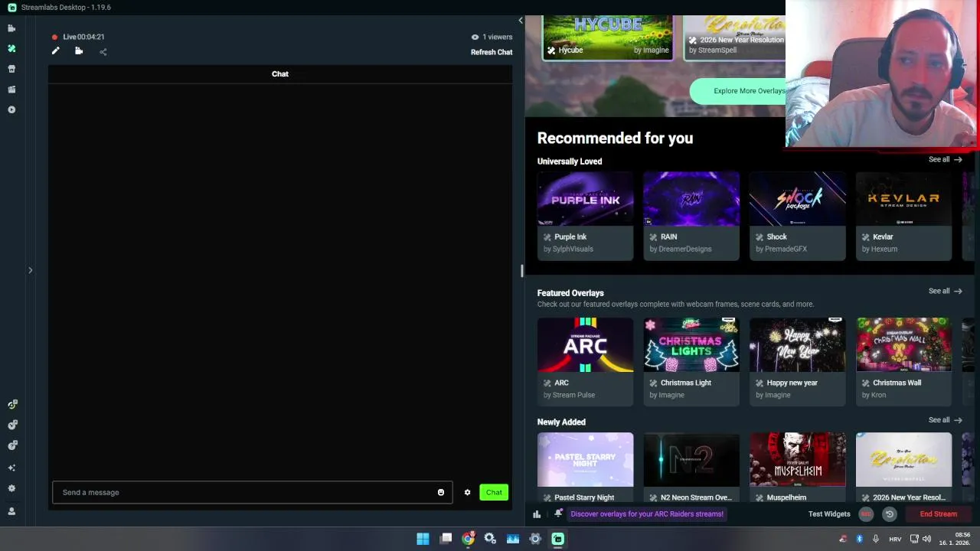
Task: Open the Christmas Light overlay thumbnail
Action: (691, 345)
